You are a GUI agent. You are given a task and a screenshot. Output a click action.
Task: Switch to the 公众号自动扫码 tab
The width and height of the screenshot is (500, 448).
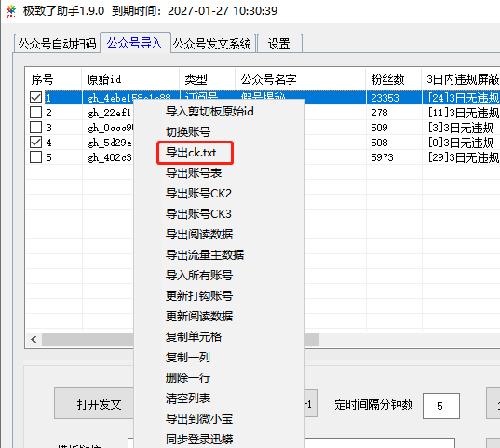tap(57, 44)
